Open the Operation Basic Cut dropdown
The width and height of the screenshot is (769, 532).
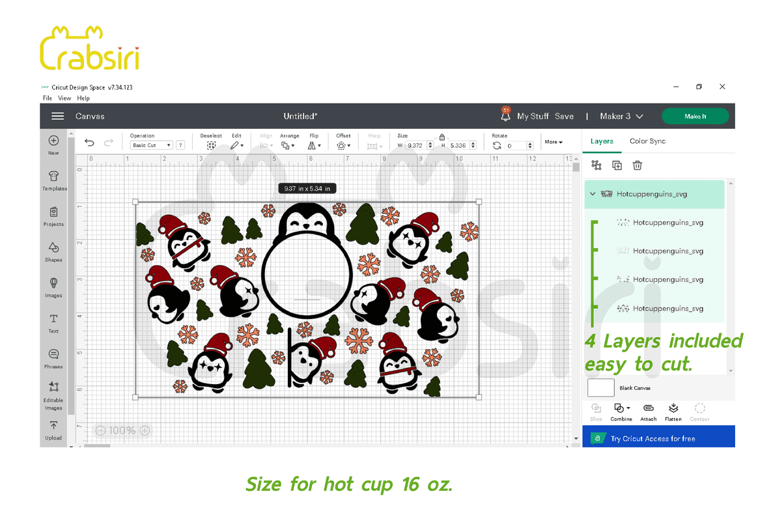(x=151, y=146)
